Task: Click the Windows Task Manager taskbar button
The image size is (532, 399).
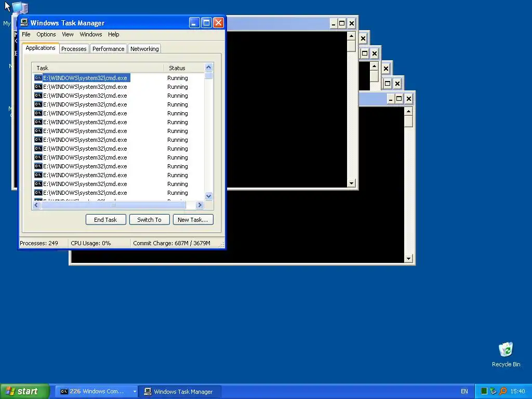Action: click(x=180, y=392)
